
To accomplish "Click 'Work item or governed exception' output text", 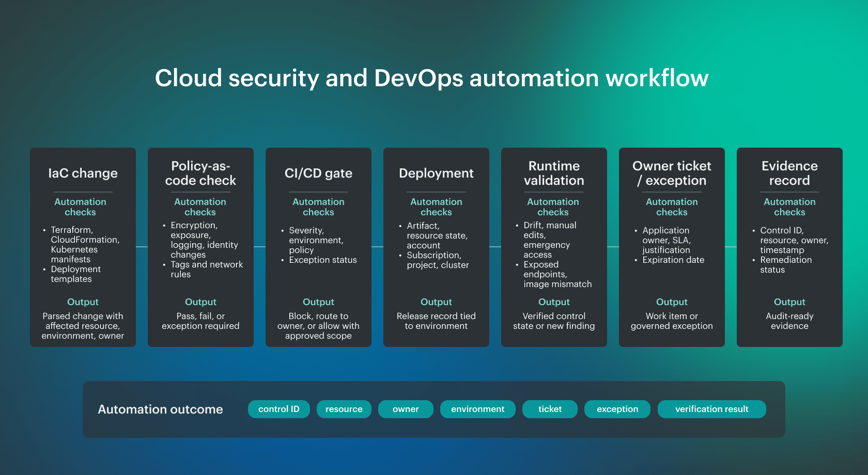I will tap(672, 321).
